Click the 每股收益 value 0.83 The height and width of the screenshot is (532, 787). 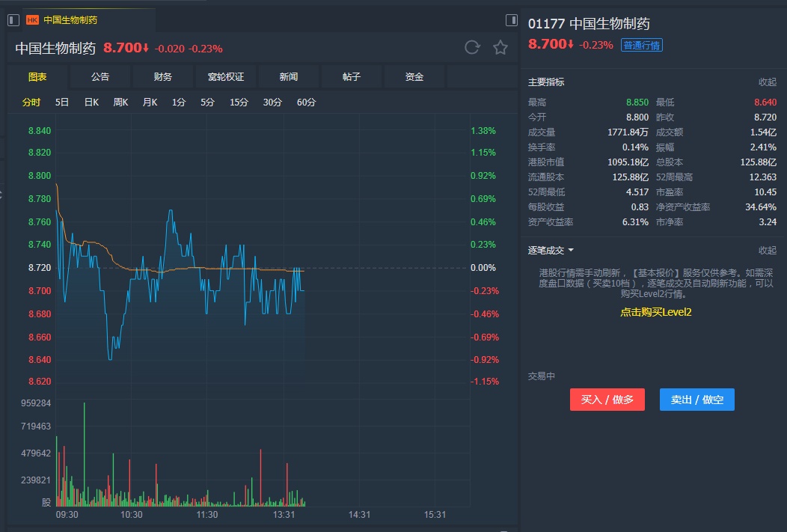[x=640, y=207]
